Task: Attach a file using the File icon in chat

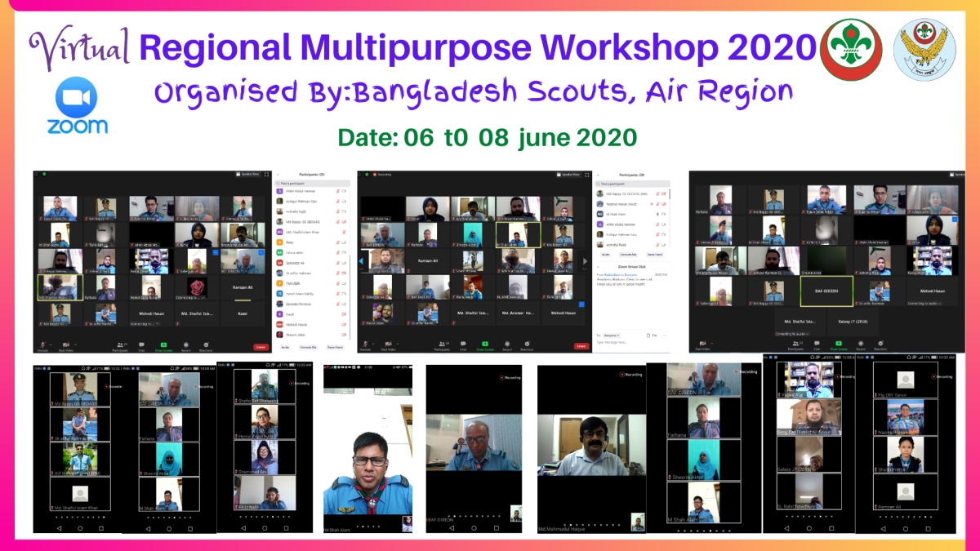Action: click(650, 335)
